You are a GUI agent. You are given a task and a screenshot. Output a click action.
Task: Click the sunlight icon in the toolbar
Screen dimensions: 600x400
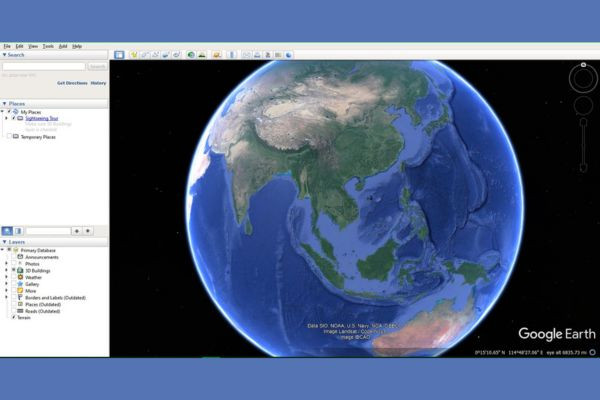point(202,55)
